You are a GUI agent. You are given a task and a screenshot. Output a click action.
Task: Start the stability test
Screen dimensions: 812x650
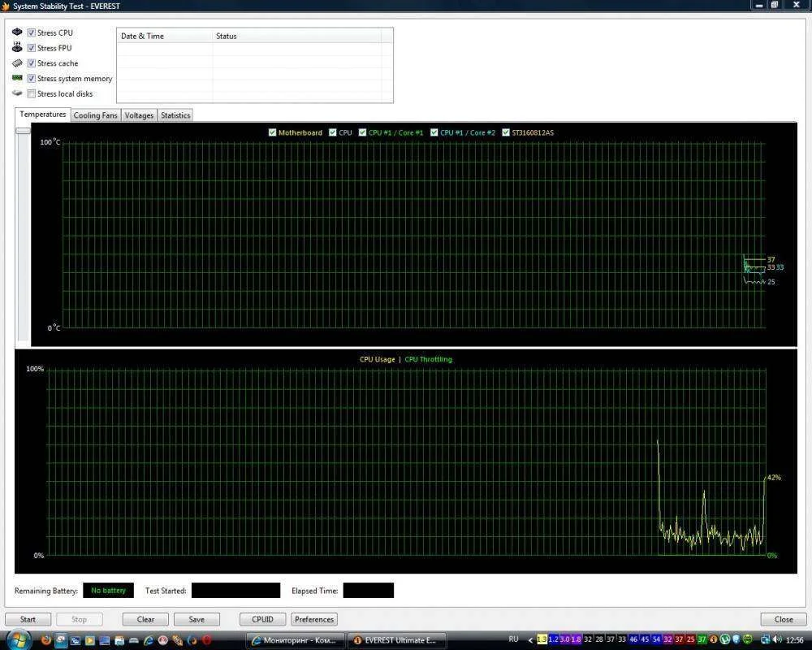28,619
